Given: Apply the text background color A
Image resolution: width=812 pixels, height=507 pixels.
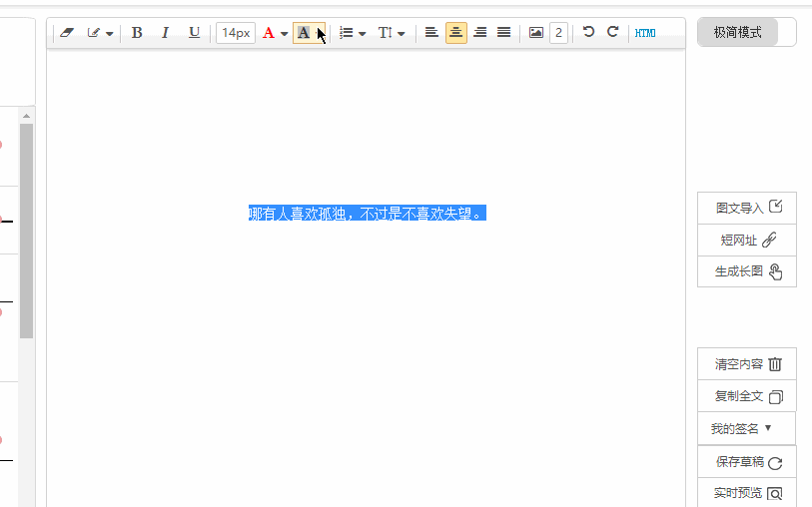Looking at the screenshot, I should 304,33.
